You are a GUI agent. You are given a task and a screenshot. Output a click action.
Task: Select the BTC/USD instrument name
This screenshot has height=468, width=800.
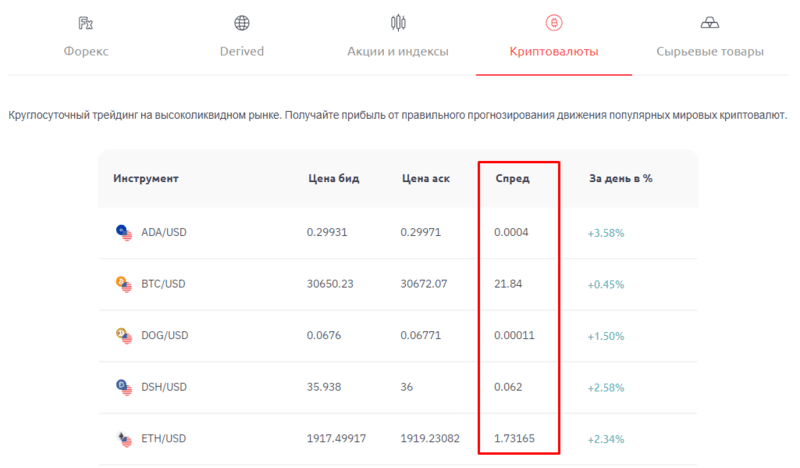click(163, 284)
